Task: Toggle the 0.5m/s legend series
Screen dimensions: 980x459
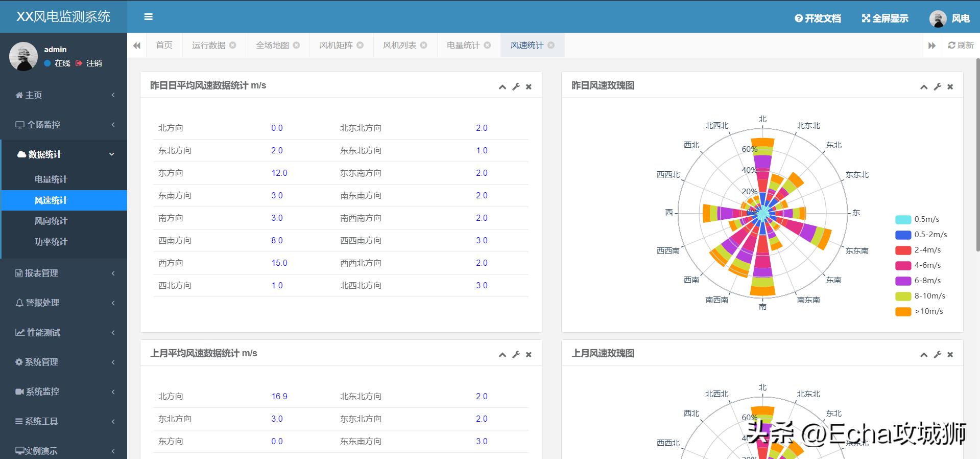Action: click(917, 219)
